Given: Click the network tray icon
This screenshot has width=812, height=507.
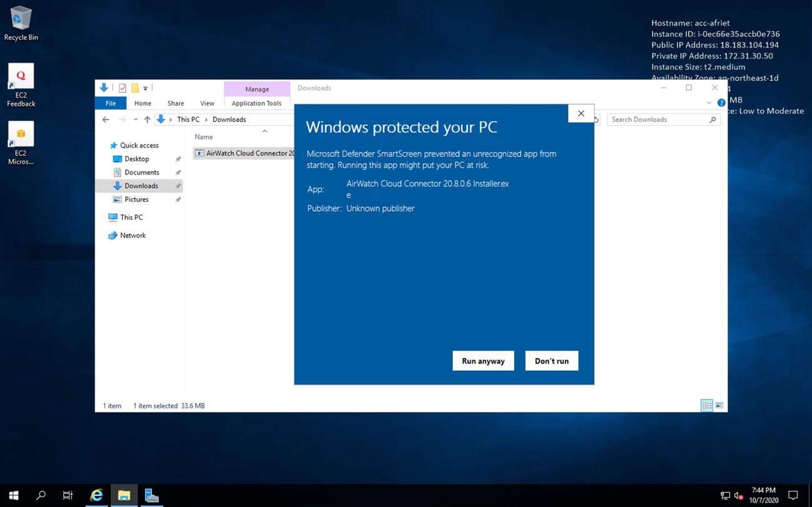Looking at the screenshot, I should click(725, 496).
